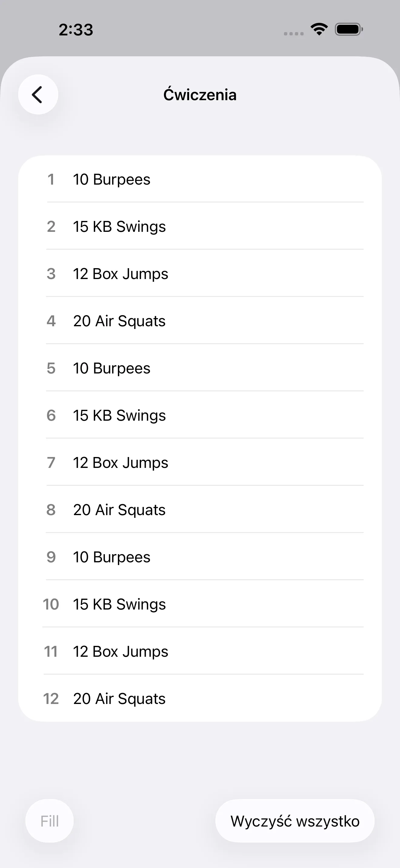Tap the battery indicator icon

click(x=348, y=29)
